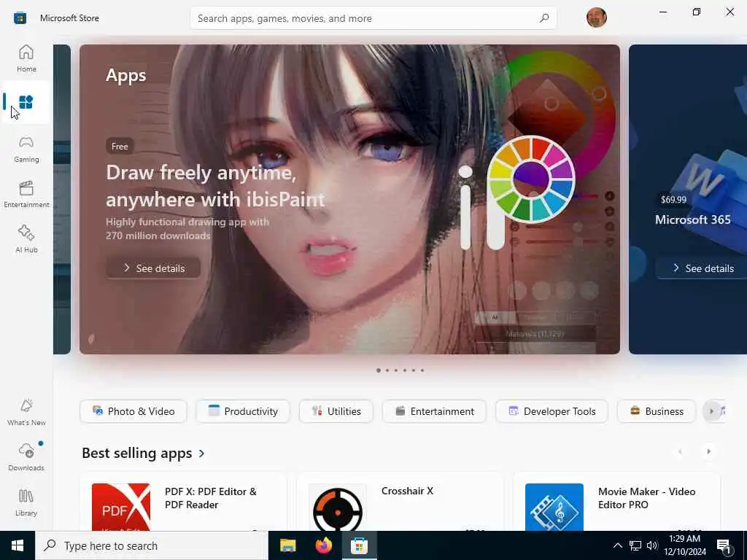747x560 pixels.
Task: Click the search magnifier icon
Action: (x=544, y=18)
